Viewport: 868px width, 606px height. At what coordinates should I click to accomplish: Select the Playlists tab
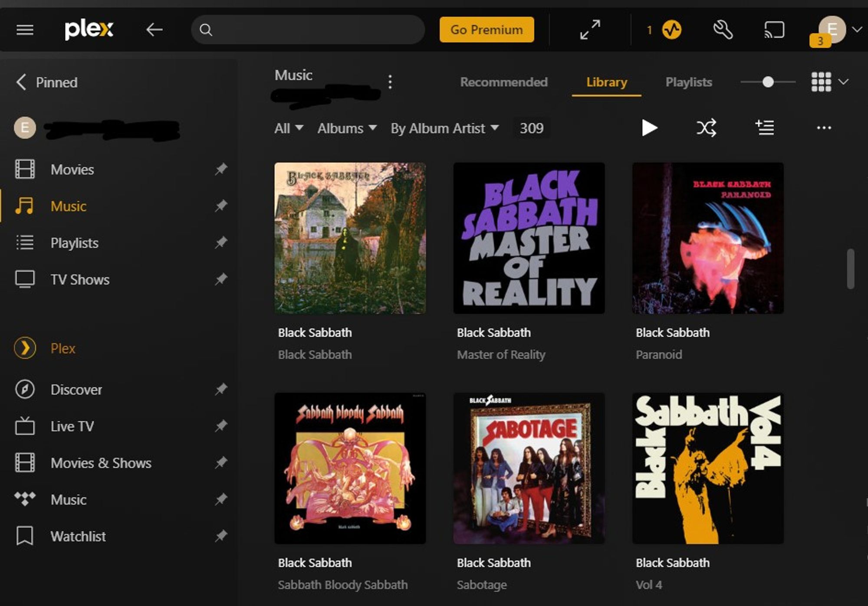tap(689, 82)
